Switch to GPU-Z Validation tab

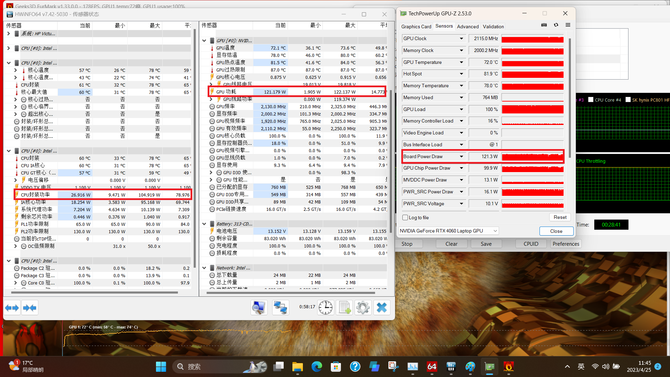pos(493,27)
